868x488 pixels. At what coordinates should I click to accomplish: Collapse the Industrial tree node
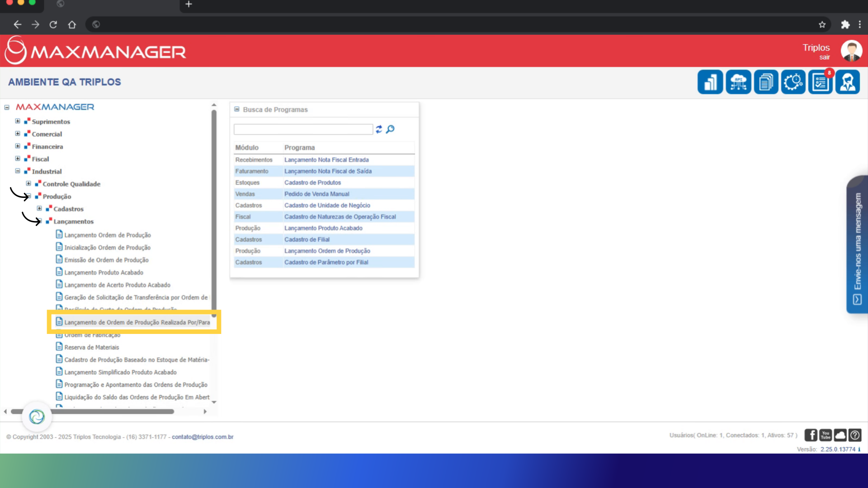pos(18,171)
